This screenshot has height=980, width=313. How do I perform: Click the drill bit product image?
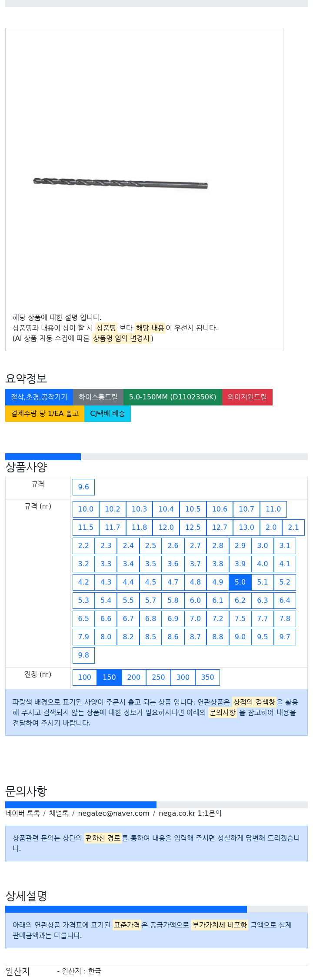pos(120,183)
